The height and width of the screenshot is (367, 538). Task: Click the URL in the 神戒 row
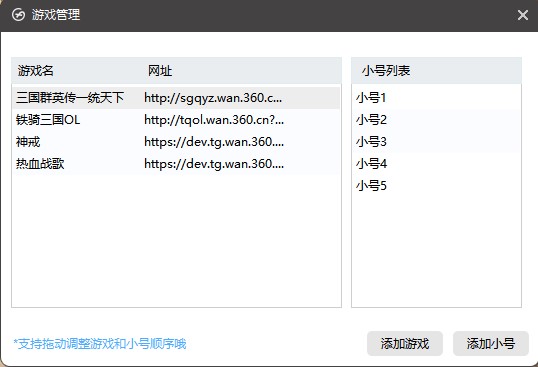point(214,142)
